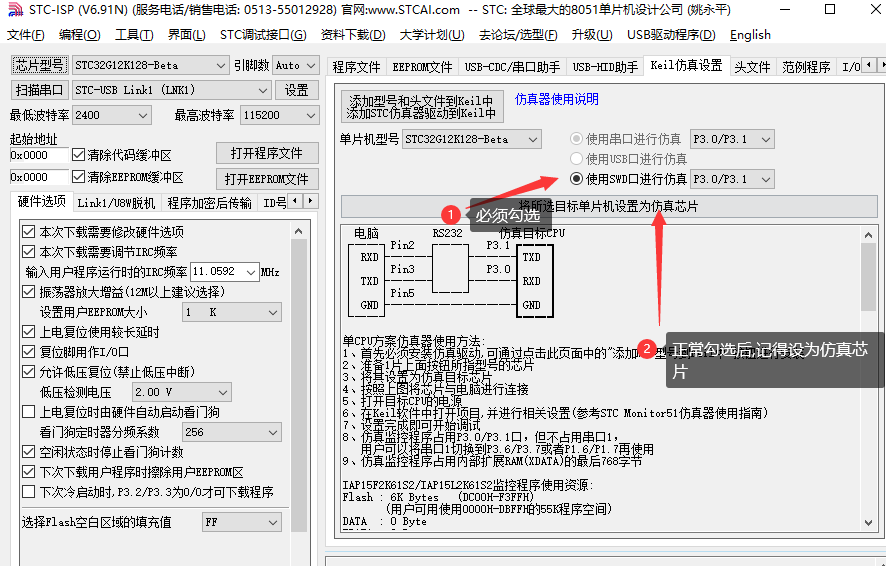Open 界面(L) menu
This screenshot has height=566, width=886.
[186, 35]
